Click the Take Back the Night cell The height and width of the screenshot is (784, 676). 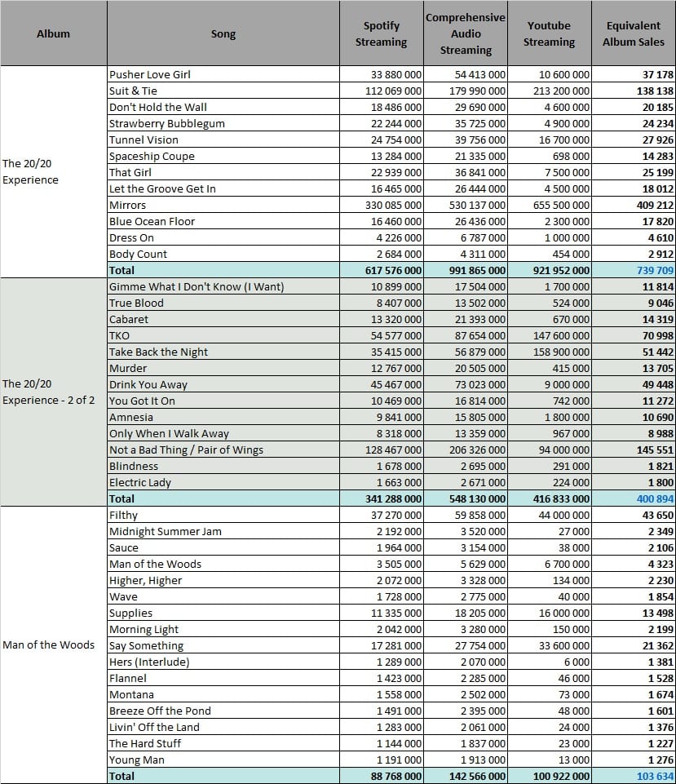(x=223, y=352)
